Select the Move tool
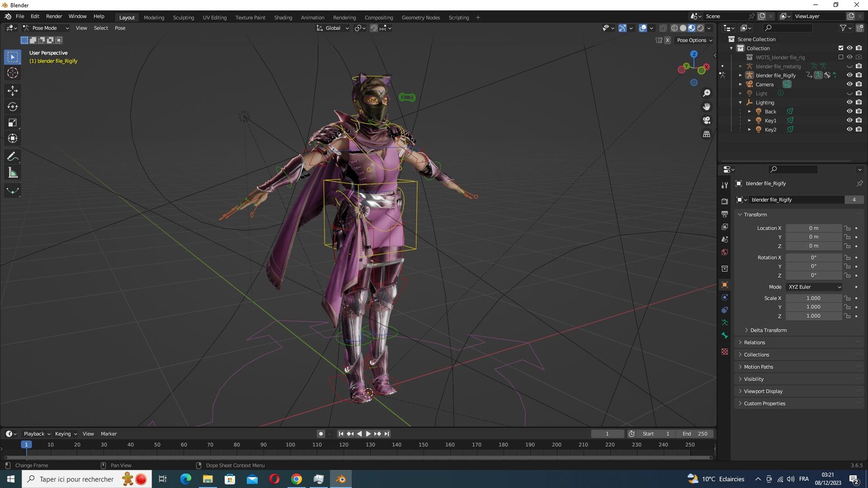Screen dimensions: 868x488 12,91
